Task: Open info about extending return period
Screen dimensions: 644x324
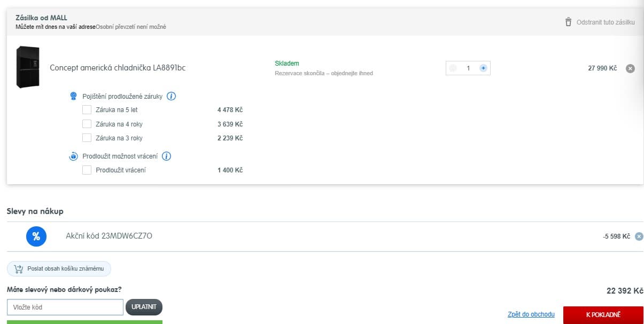Action: pyautogui.click(x=166, y=156)
